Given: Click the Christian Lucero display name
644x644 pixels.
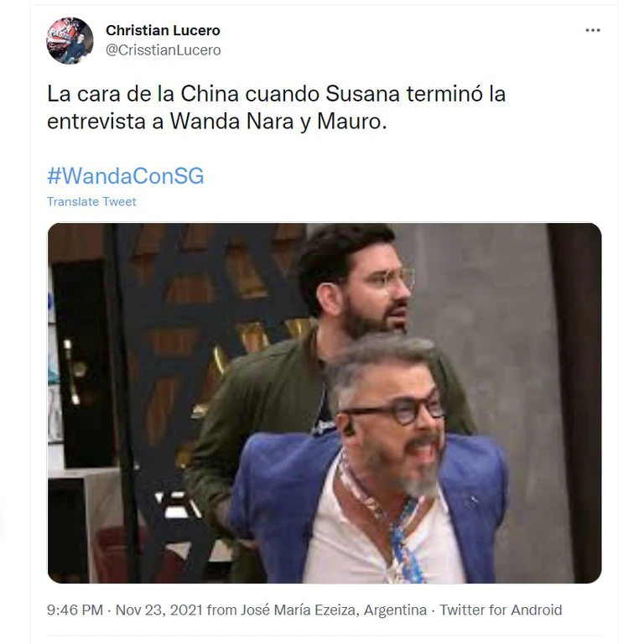Looking at the screenshot, I should click(x=163, y=30).
